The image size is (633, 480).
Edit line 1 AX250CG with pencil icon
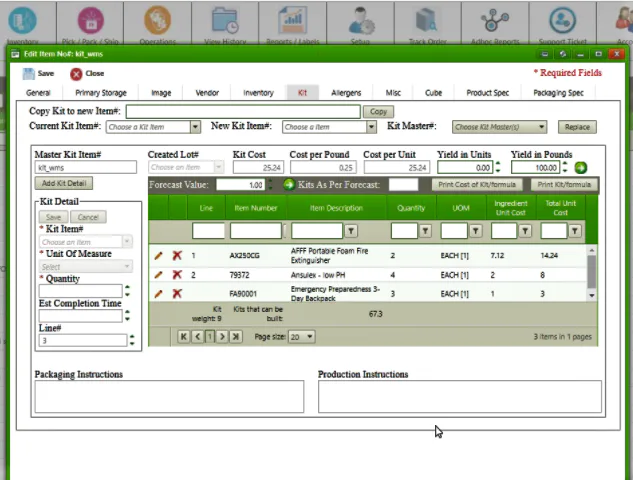tap(159, 256)
